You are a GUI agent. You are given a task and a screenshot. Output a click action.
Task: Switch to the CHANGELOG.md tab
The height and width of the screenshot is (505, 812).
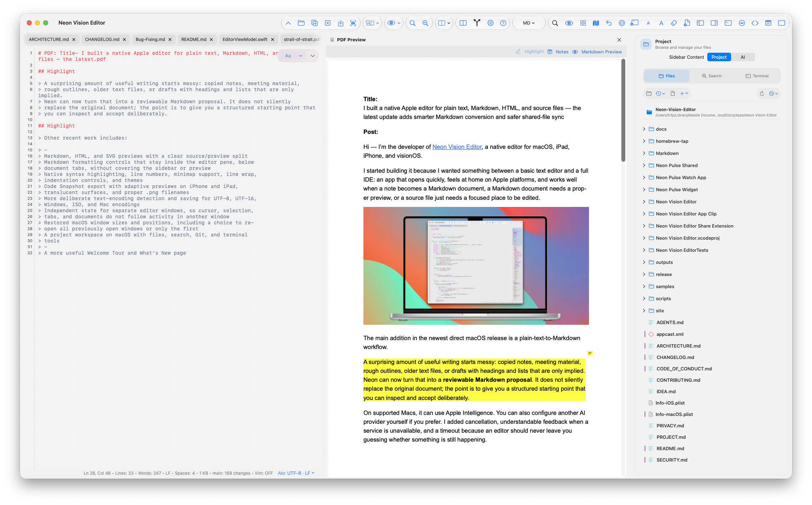(x=102, y=40)
